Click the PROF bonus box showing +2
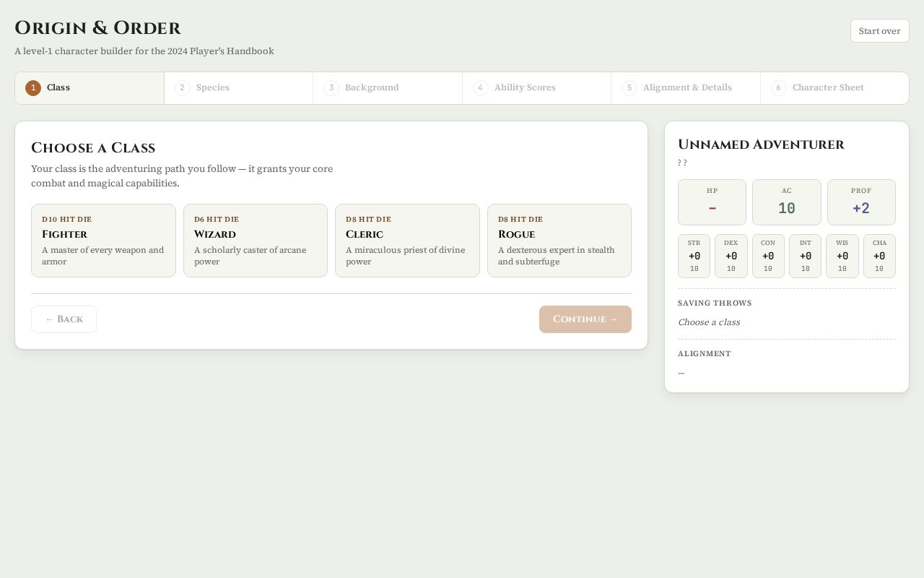This screenshot has height=578, width=924. click(x=861, y=202)
